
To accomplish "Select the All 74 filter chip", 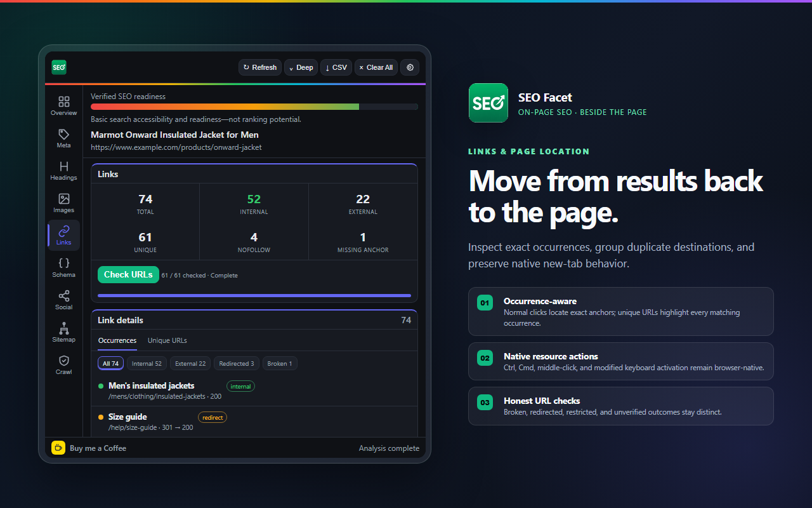I will tap(111, 364).
